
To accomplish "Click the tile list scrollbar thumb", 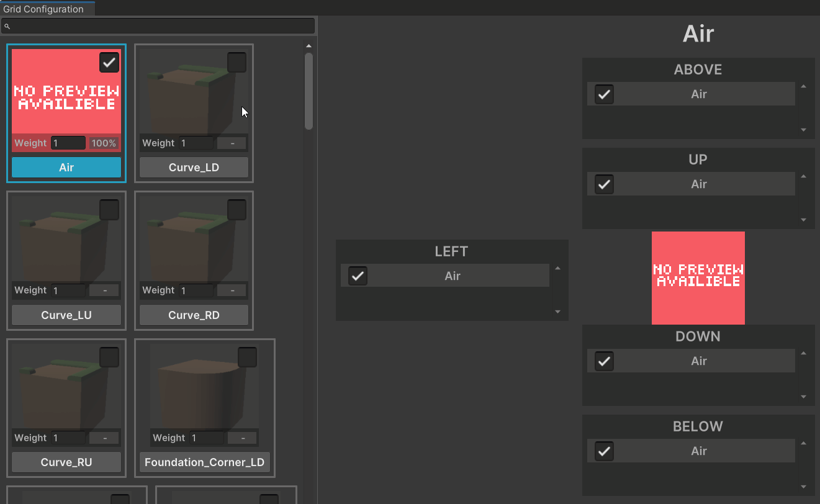I will click(309, 91).
